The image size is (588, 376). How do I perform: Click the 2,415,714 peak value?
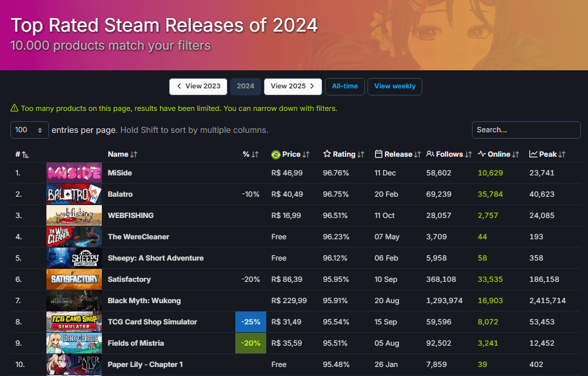tap(547, 301)
